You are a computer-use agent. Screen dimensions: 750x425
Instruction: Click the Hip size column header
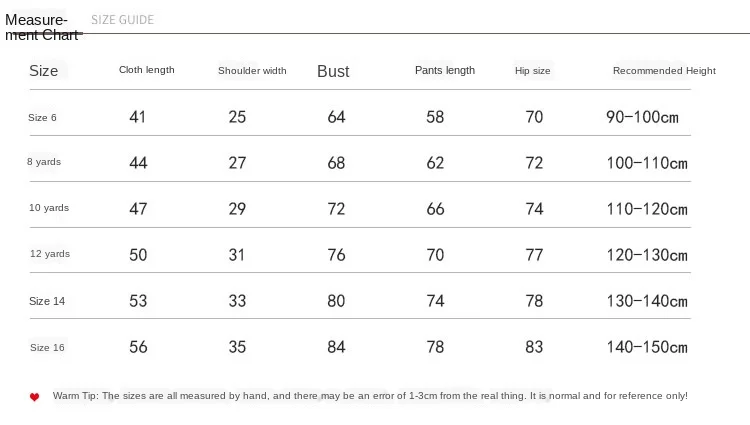tap(532, 71)
